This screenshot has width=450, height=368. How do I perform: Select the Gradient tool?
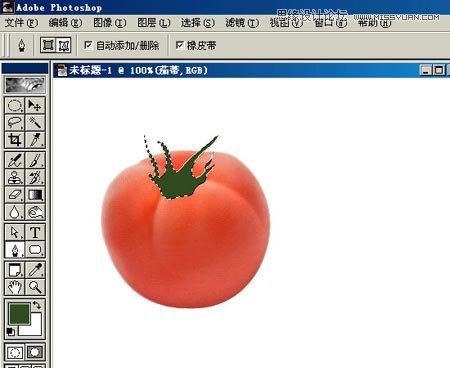pos(35,194)
